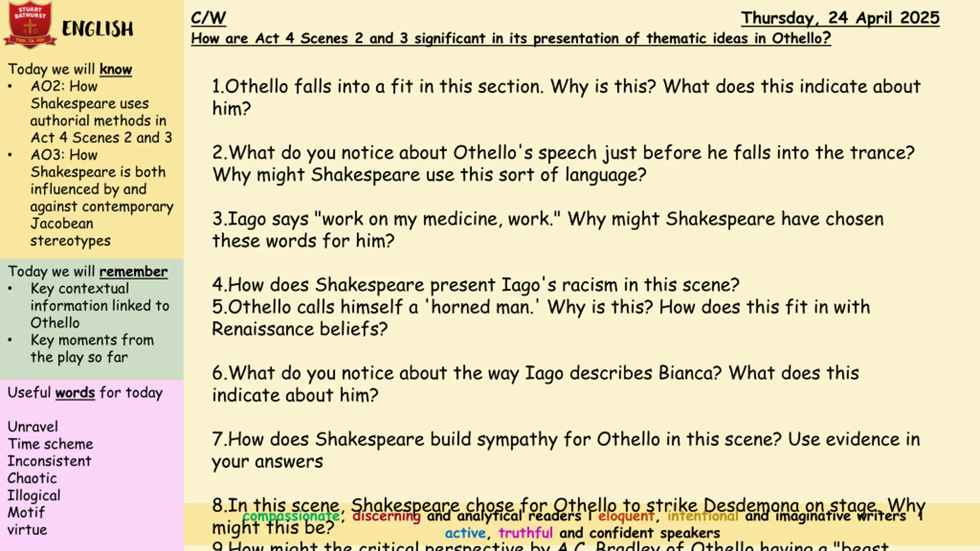Click the AO2 authorial methods bullet
Image resolution: width=980 pixels, height=551 pixels.
point(101,112)
